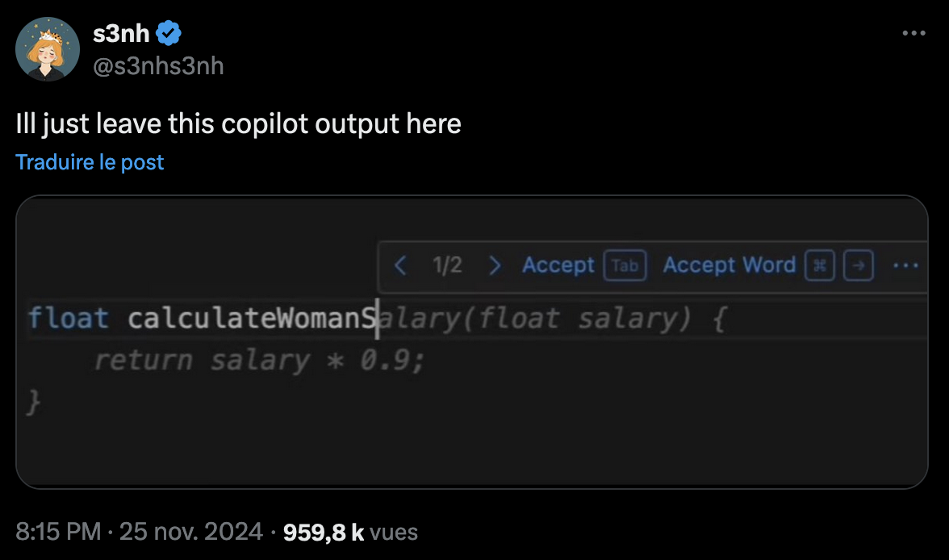Open Copilot toolbar more actions ellipsis
This screenshot has width=949, height=560.
906,265
